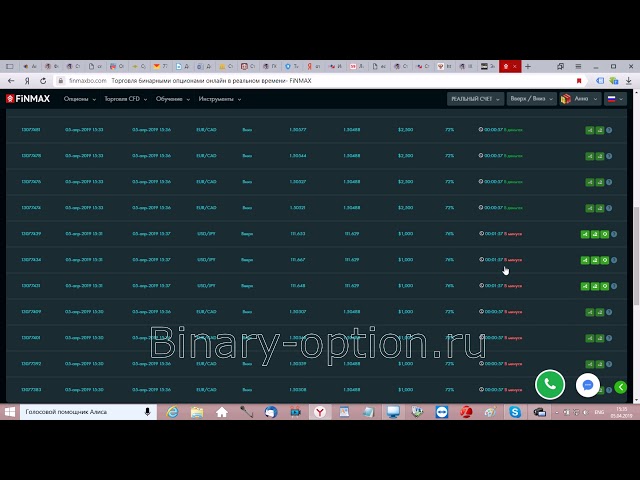
Task: Open the Торговля CFD menu
Action: tap(127, 99)
